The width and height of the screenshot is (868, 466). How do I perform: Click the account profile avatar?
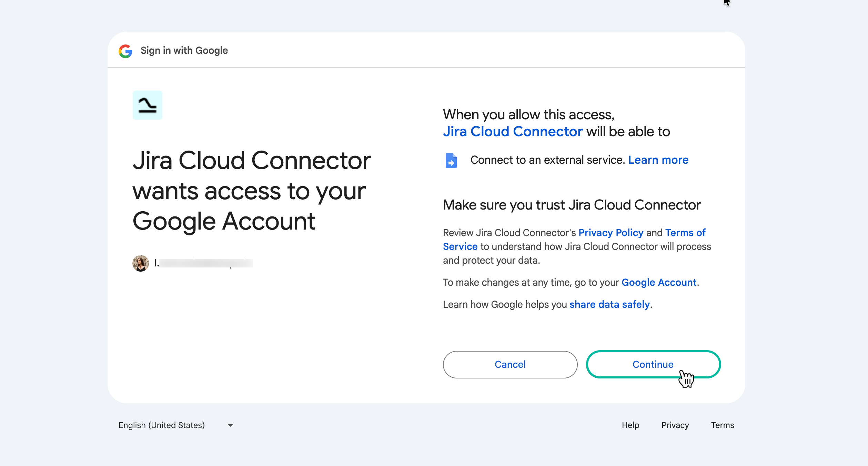pos(141,263)
